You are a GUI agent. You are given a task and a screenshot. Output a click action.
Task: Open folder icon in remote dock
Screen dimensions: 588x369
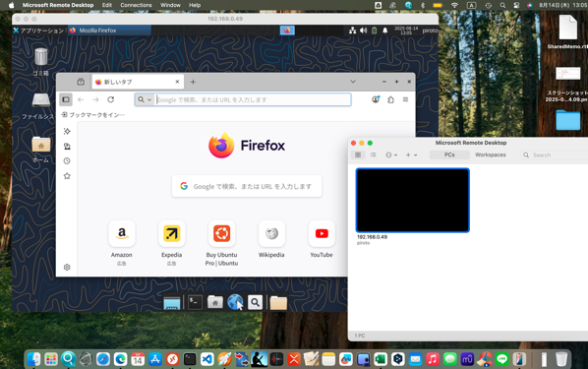(278, 302)
